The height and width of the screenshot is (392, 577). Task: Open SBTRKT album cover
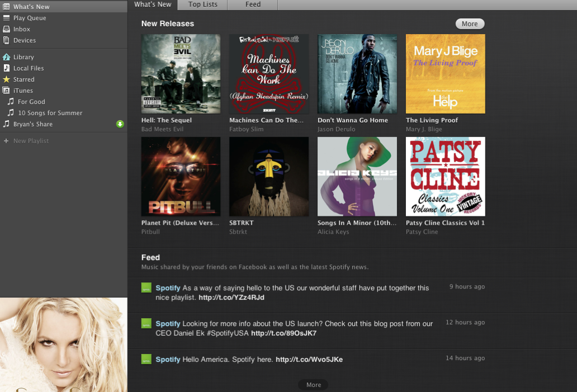(x=269, y=176)
